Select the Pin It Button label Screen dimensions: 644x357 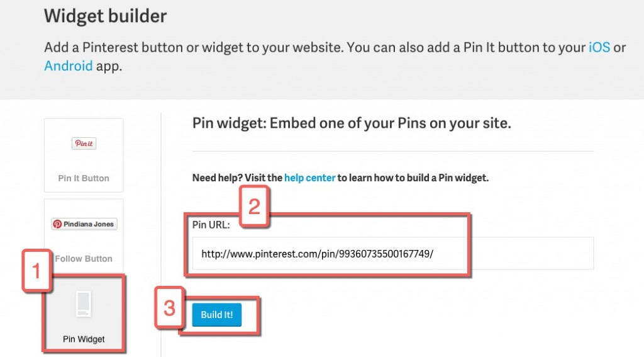[84, 178]
